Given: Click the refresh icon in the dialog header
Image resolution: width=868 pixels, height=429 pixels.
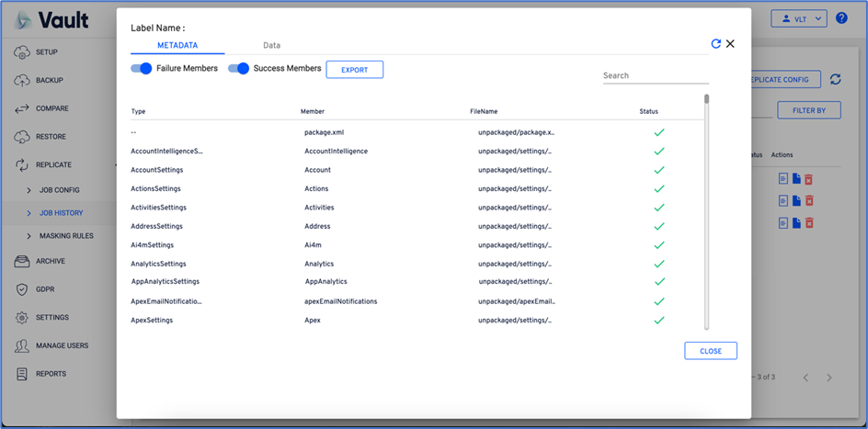Looking at the screenshot, I should (716, 43).
